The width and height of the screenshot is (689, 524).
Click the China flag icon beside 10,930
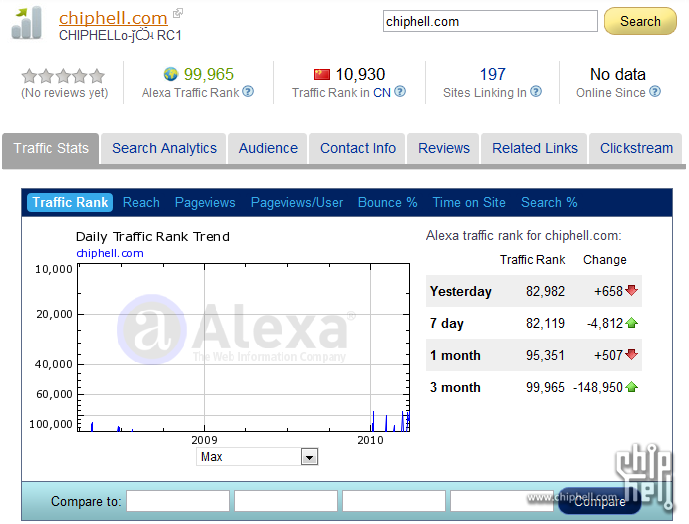pos(322,74)
